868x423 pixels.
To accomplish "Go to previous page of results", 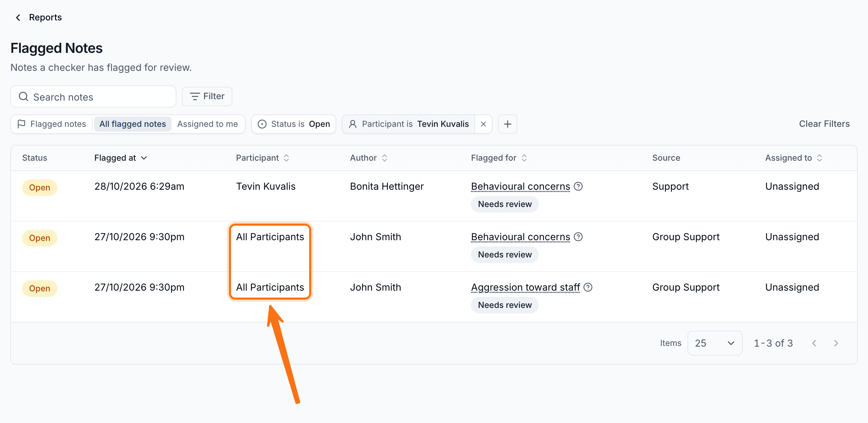I will point(814,343).
